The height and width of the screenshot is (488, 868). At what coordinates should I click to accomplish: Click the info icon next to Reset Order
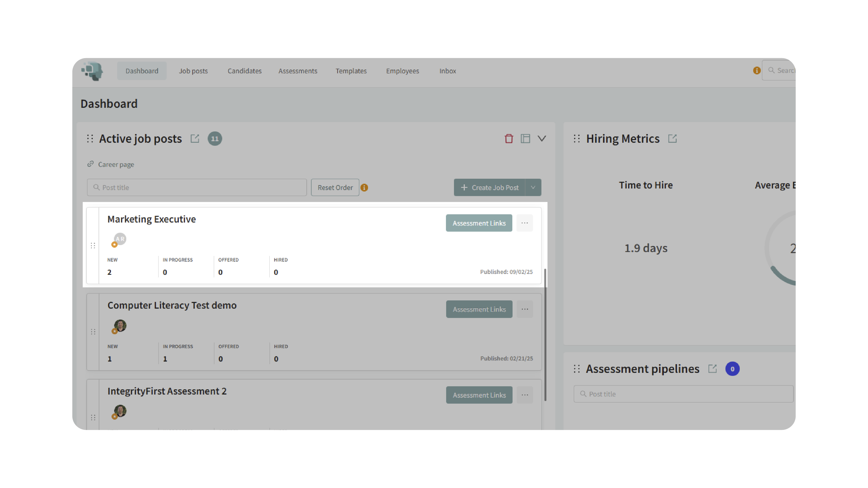[364, 188]
